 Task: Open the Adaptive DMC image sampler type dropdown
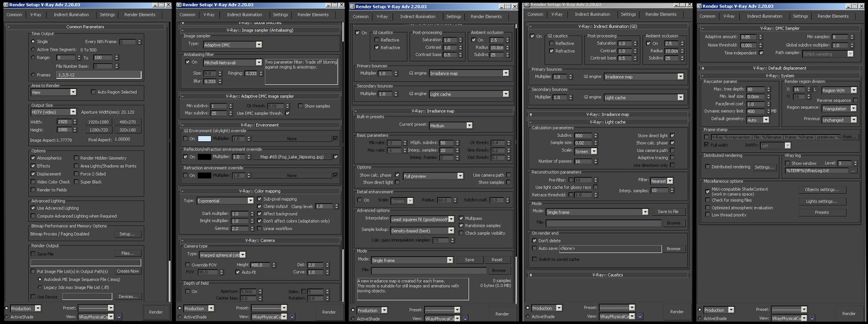[x=232, y=45]
